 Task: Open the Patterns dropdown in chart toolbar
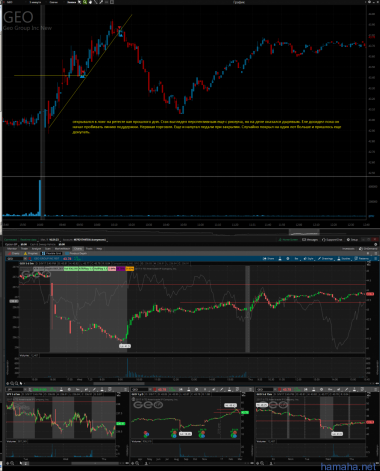point(362,259)
